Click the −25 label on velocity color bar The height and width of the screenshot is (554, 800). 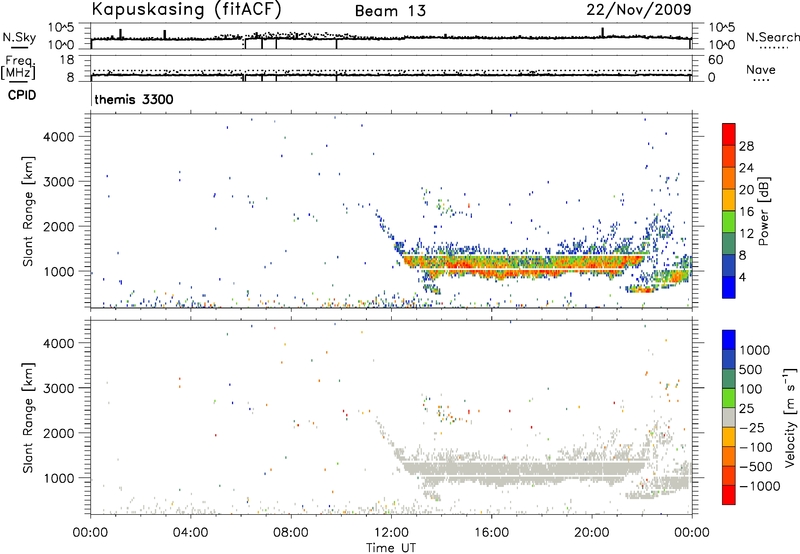click(752, 428)
